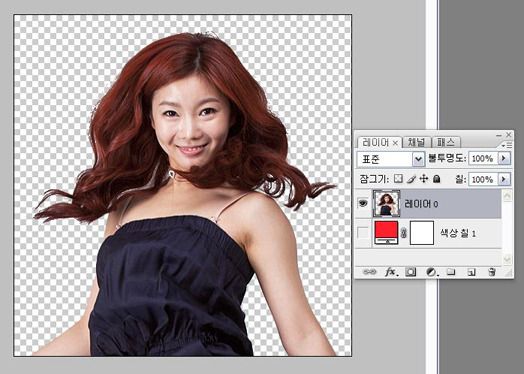This screenshot has width=524, height=374.
Task: Click the trash icon to delete layer
Action: 491,272
